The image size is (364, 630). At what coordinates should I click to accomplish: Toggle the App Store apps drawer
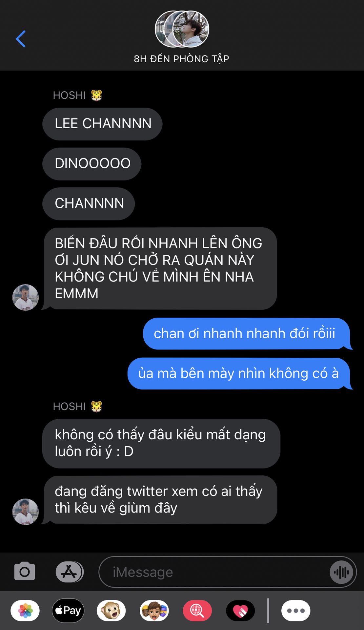tap(70, 572)
